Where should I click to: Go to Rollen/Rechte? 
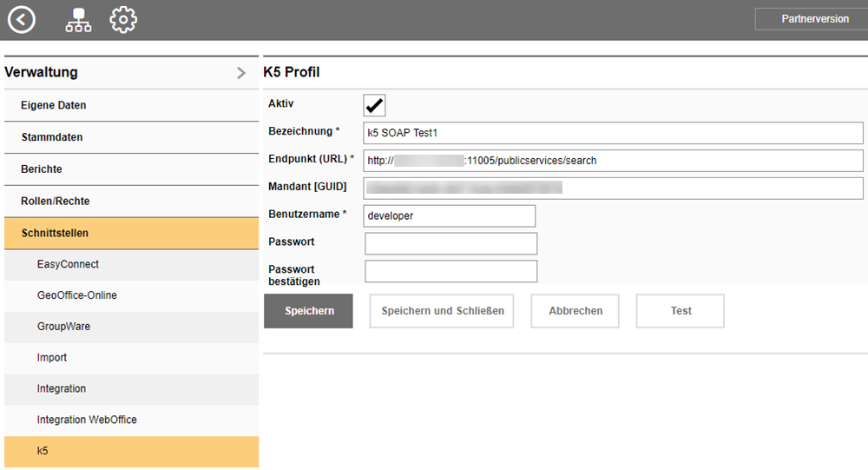pyautogui.click(x=56, y=202)
